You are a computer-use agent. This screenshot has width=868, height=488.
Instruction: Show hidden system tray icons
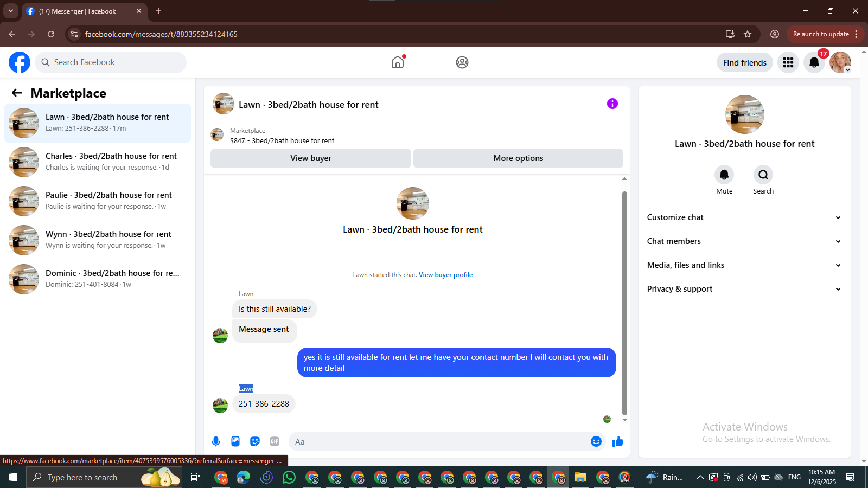tap(700, 477)
